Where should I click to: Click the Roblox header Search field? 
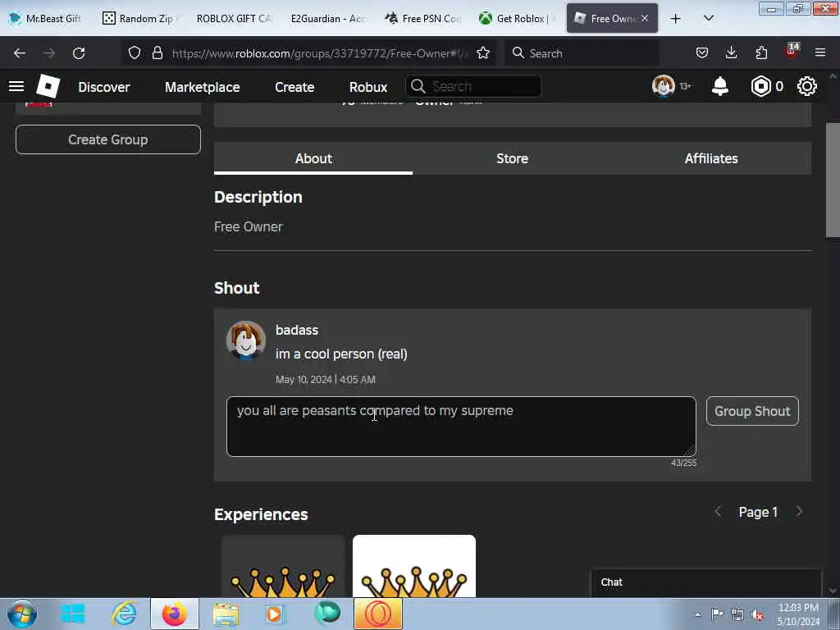tap(473, 86)
